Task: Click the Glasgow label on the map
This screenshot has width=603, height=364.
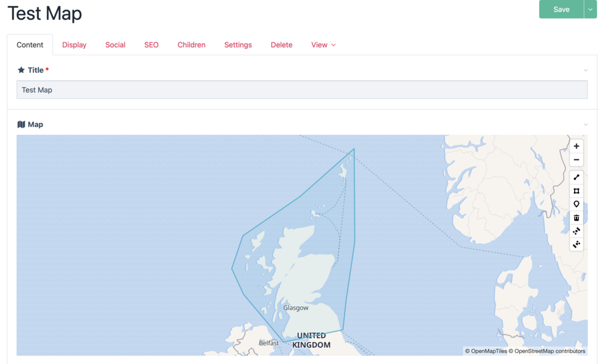Action: point(295,308)
